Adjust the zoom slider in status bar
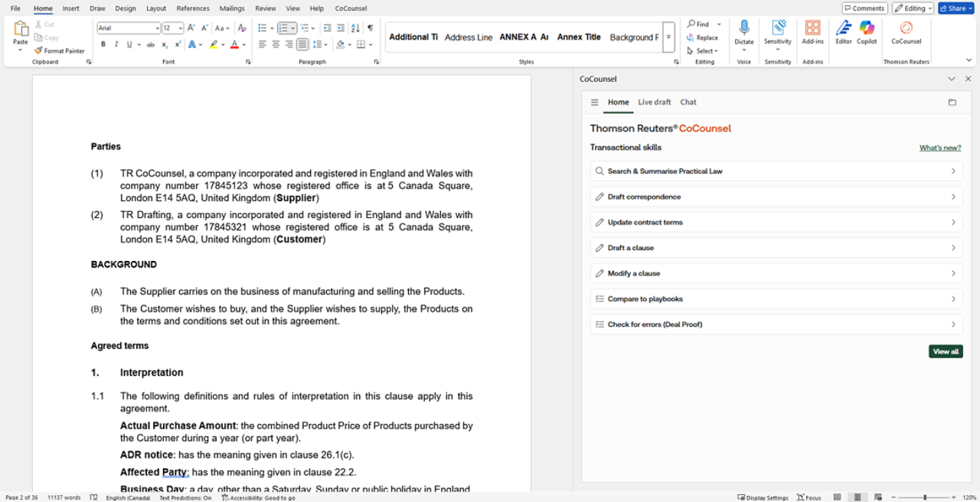Screen dimensions: 980x502 [x=925, y=497]
